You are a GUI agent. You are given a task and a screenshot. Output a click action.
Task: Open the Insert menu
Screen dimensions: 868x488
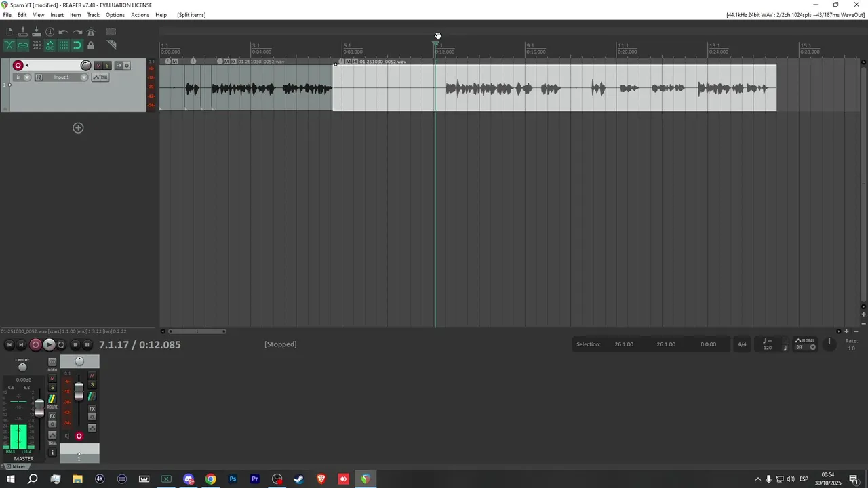pos(57,15)
